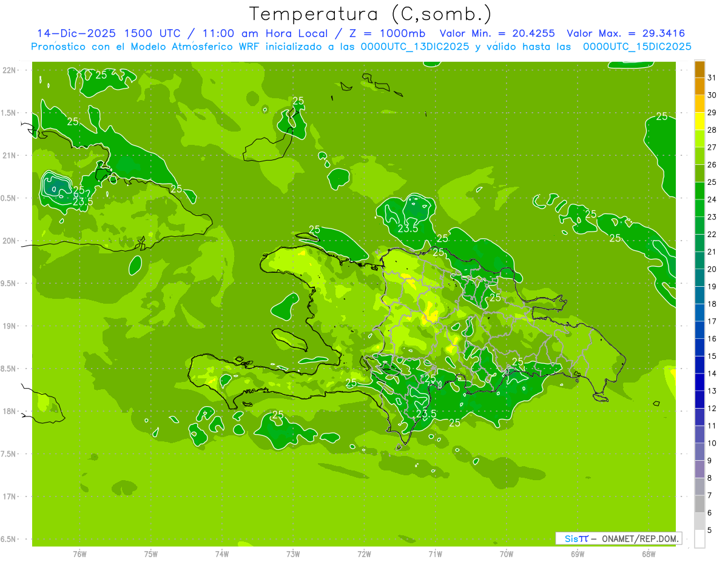728x562 pixels.
Task: Click the 74W longitude axis label
Action: pos(222,554)
